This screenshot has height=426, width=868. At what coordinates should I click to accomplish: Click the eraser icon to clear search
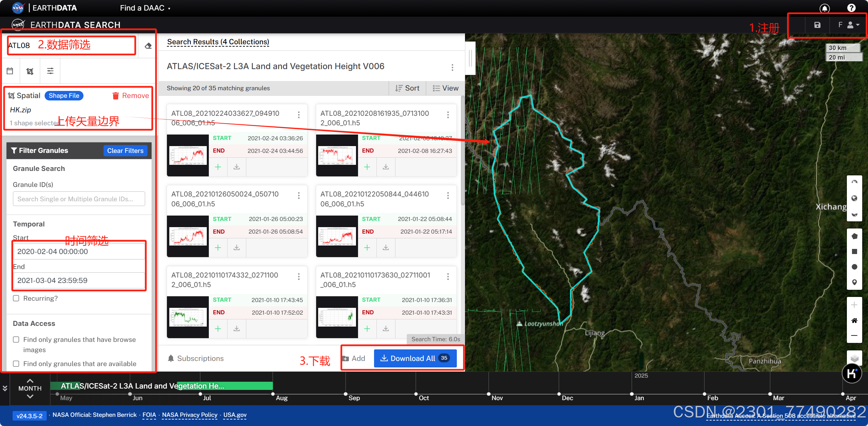click(x=148, y=46)
